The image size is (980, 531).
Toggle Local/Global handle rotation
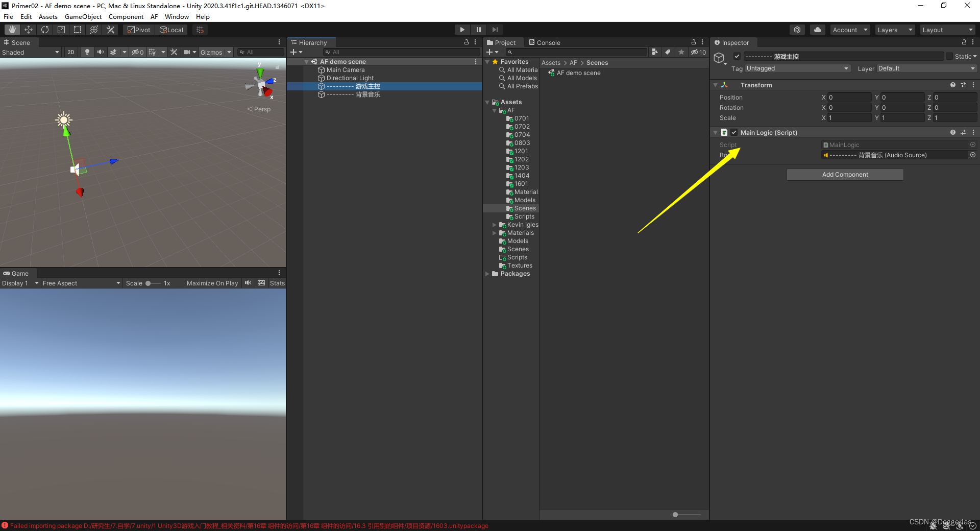[x=171, y=30]
